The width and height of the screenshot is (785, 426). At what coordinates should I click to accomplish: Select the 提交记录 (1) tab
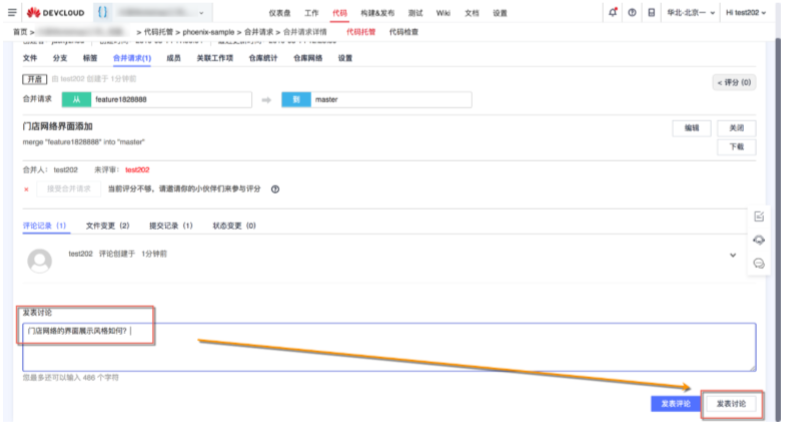pos(171,226)
